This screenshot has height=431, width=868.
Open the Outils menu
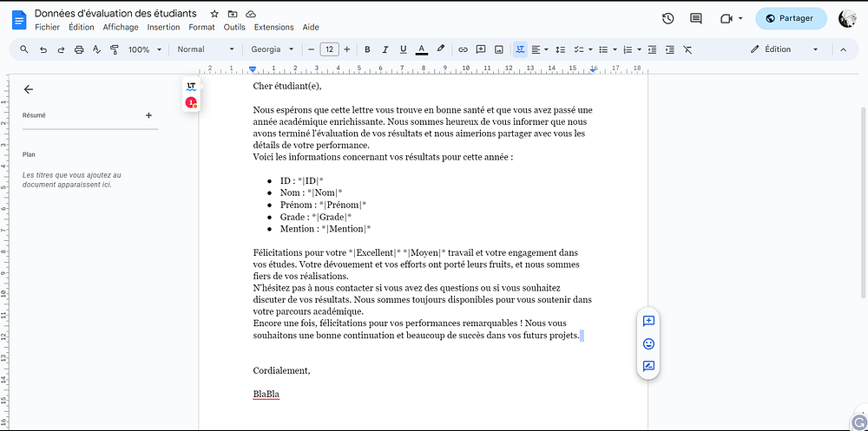(x=234, y=27)
